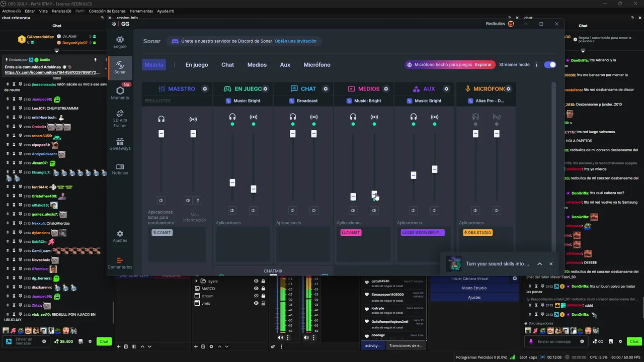Click Modo Estudio button in OBS
The width and height of the screenshot is (644, 362).
[x=474, y=288]
